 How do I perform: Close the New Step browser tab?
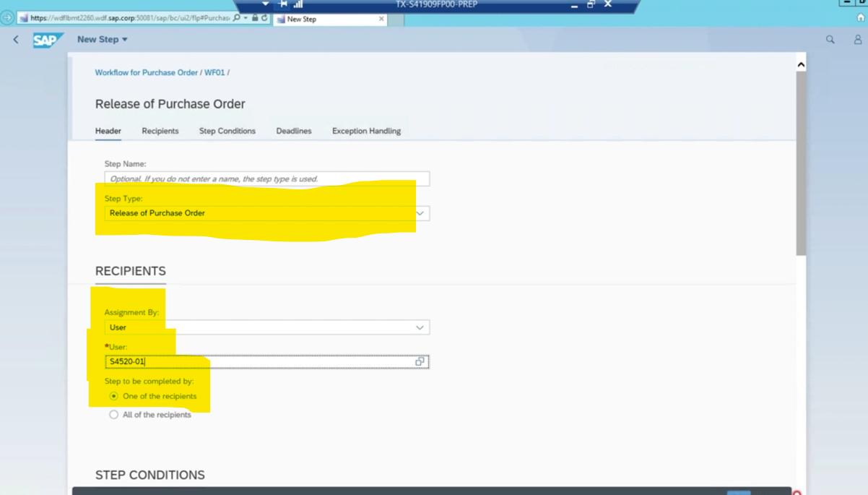381,19
